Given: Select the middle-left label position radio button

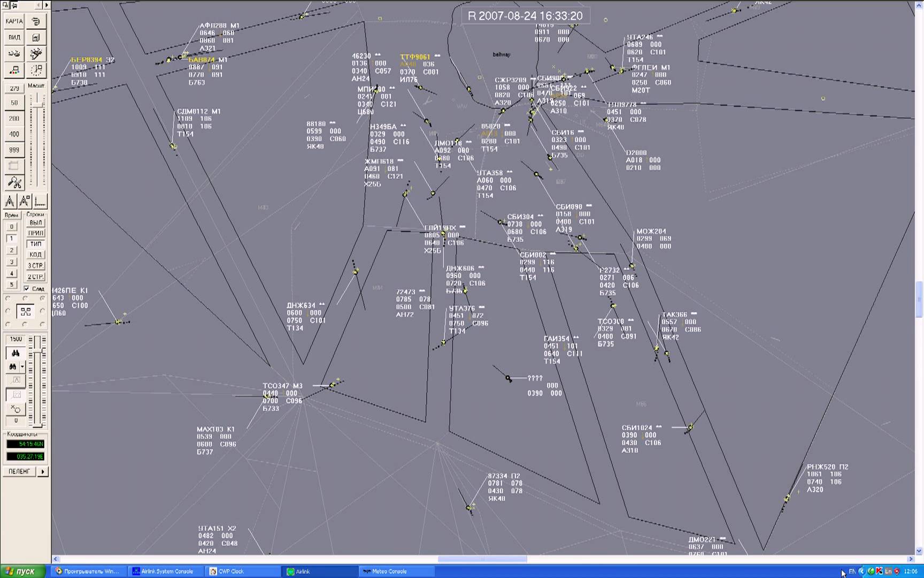Looking at the screenshot, I should (8, 311).
